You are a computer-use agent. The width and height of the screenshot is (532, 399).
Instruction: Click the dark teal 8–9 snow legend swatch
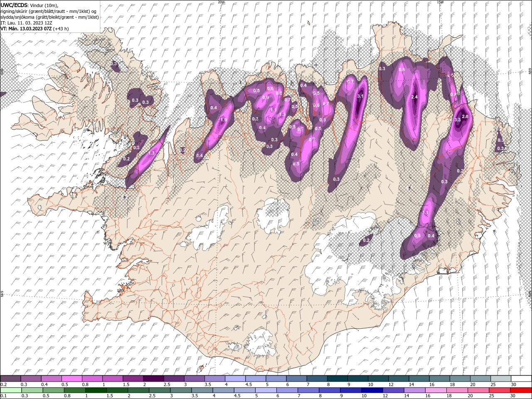(337, 379)
